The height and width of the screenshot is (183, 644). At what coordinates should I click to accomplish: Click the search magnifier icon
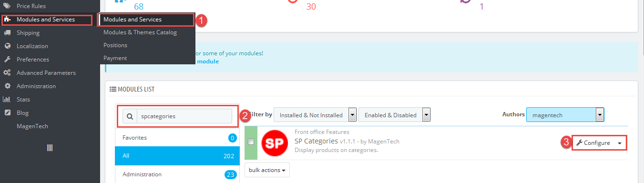pyautogui.click(x=130, y=116)
